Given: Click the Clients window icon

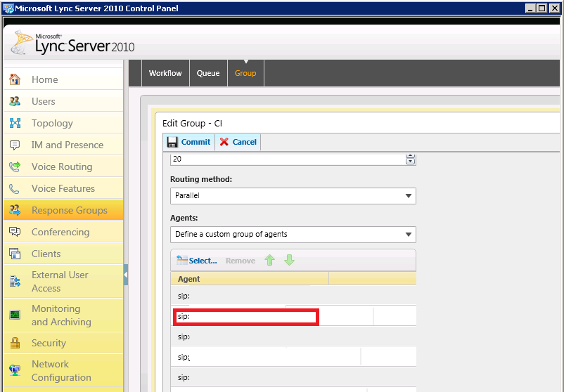Looking at the screenshot, I should pos(15,254).
